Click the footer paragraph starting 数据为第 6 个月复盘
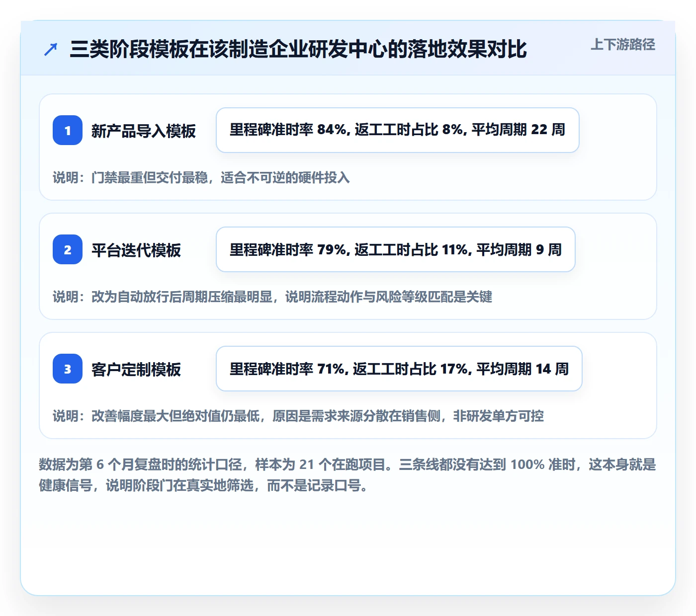Image resolution: width=696 pixels, height=616 pixels. coord(348,475)
